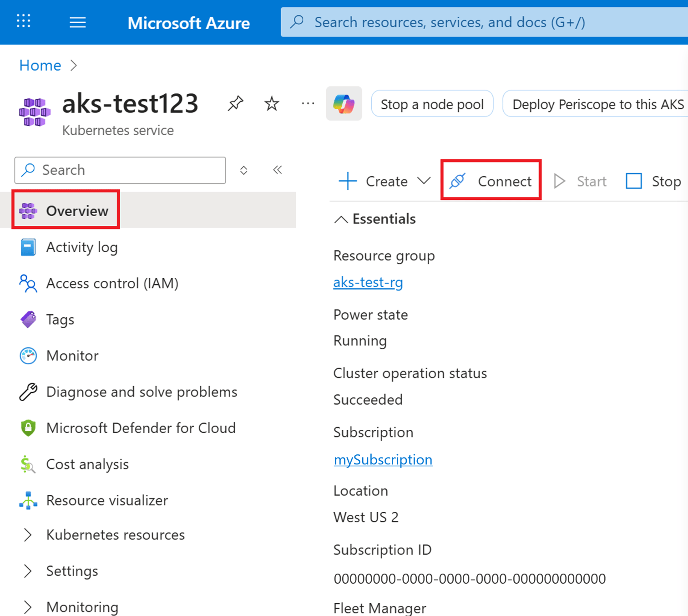Screen dimensions: 688x616
Task: Open the aks-test-rg resource group link
Action: pos(368,282)
